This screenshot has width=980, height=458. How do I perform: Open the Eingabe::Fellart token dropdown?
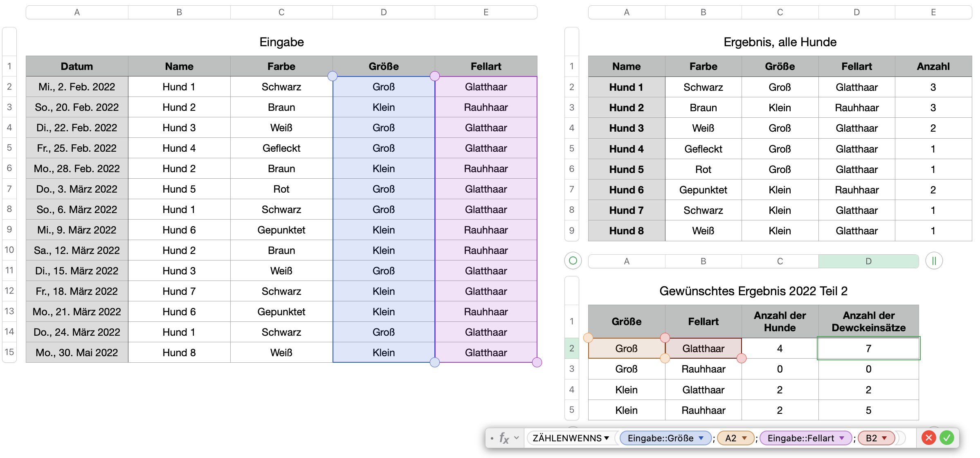[x=842, y=438]
